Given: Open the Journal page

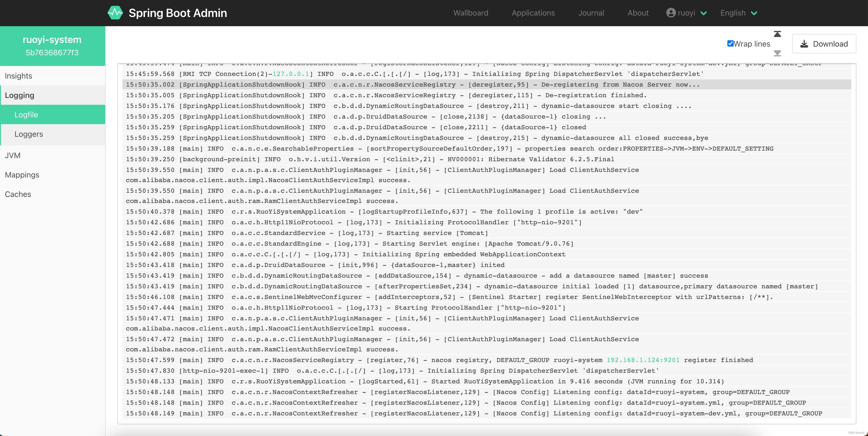Looking at the screenshot, I should [591, 13].
